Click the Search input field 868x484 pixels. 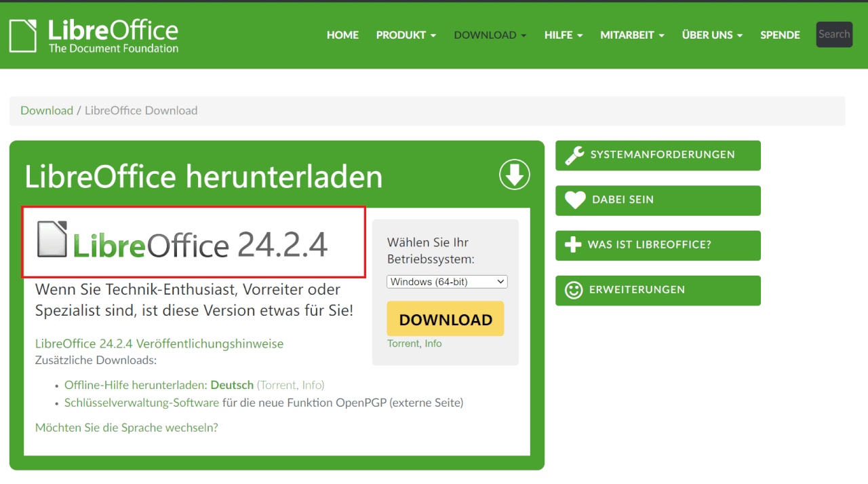pyautogui.click(x=833, y=35)
